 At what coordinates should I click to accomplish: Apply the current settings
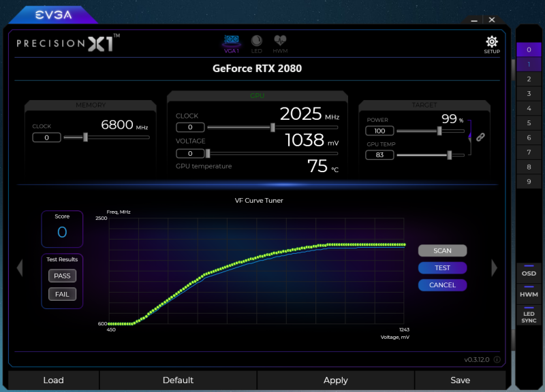coord(335,380)
